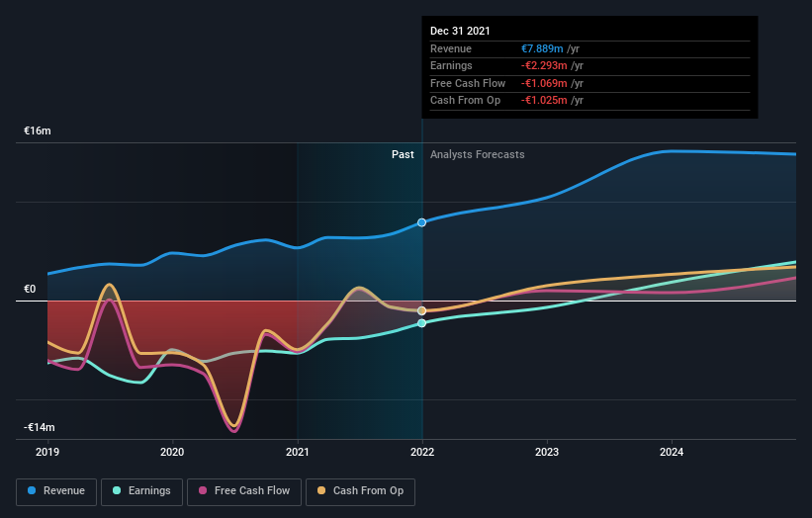812x518 pixels.
Task: Click the 'Earnings' row label in tooltip
Action: click(451, 65)
